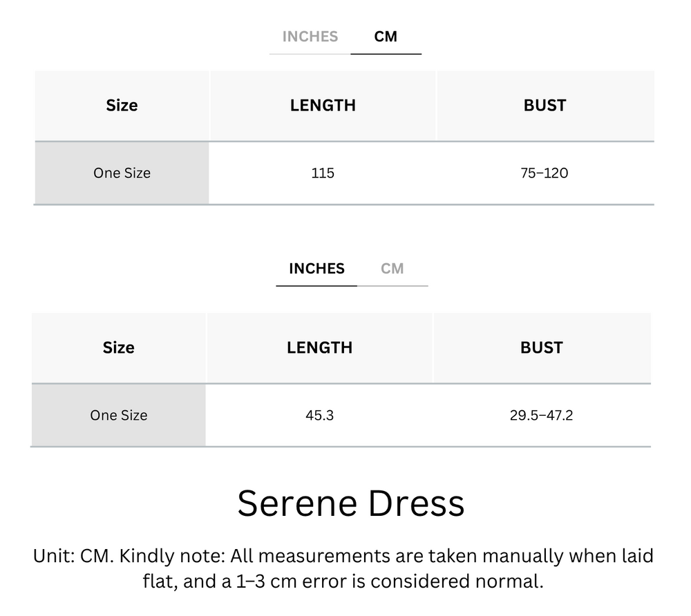This screenshot has width=691, height=616.
Task: Click the active INCHES tab on the bottom chart
Action: (x=316, y=269)
